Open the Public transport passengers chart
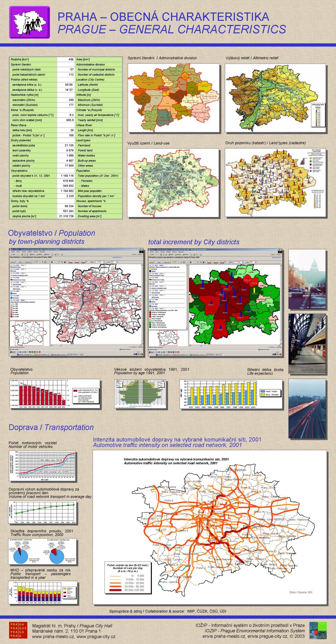336x644 pixels. [x=43, y=592]
